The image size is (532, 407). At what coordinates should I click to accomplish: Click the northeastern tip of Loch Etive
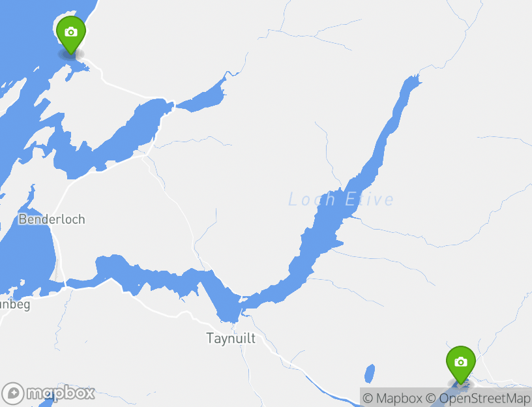pyautogui.click(x=413, y=81)
